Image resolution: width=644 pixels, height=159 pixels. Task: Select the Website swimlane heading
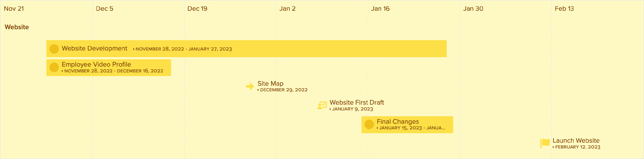click(17, 27)
